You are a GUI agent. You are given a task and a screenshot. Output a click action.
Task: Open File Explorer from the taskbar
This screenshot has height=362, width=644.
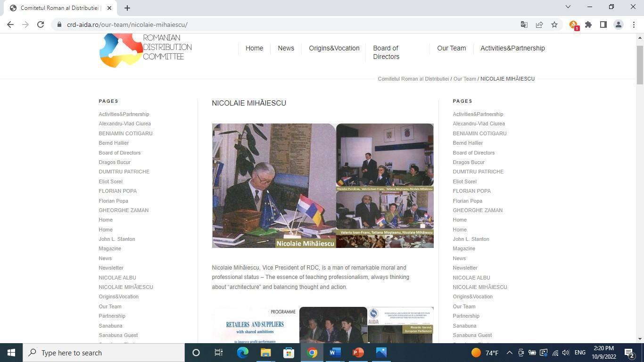coord(265,353)
